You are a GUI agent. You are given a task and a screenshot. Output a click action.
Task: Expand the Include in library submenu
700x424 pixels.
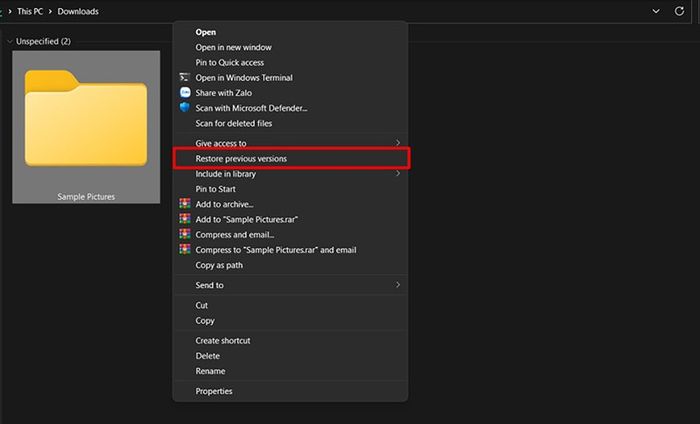[397, 173]
